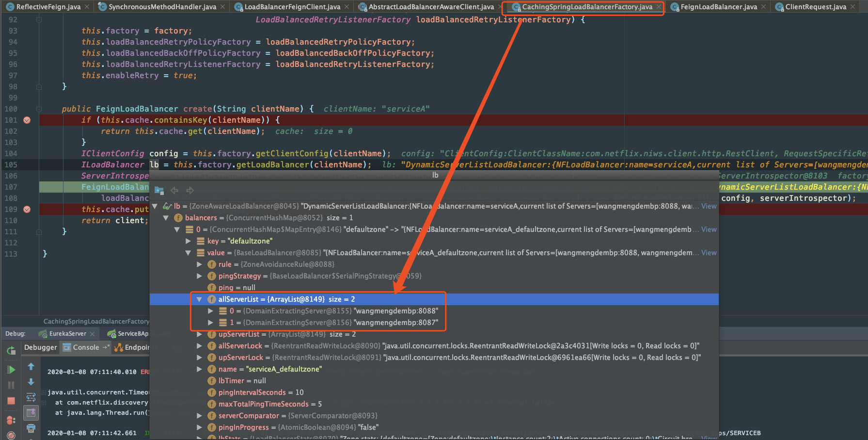
Task: Collapse the lb root variable node
Action: (x=155, y=206)
